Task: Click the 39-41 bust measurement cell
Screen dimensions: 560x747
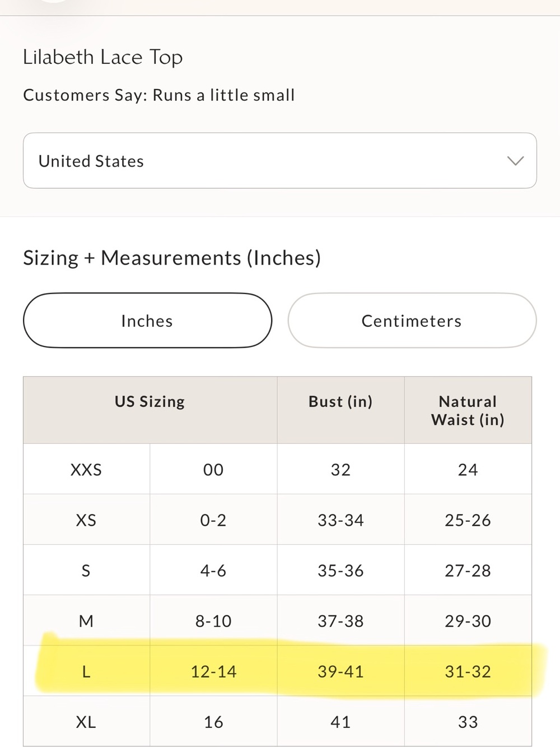Action: click(340, 671)
